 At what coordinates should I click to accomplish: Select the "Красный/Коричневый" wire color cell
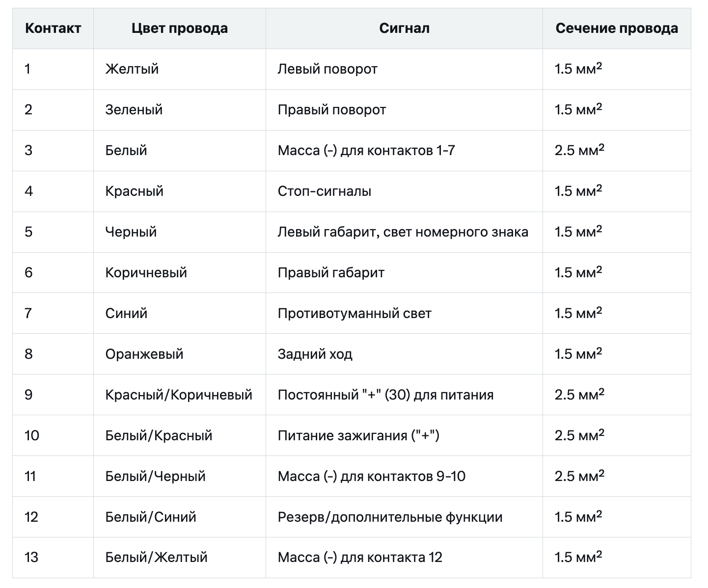click(x=180, y=395)
